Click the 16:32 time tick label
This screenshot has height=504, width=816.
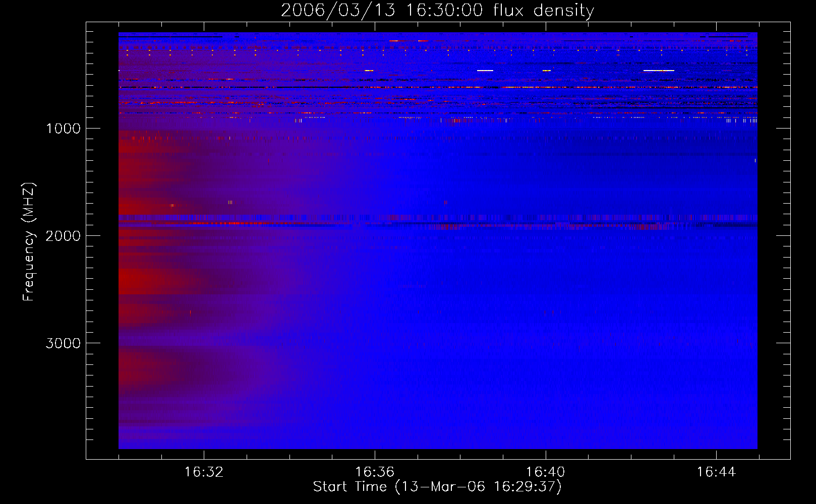(x=204, y=472)
